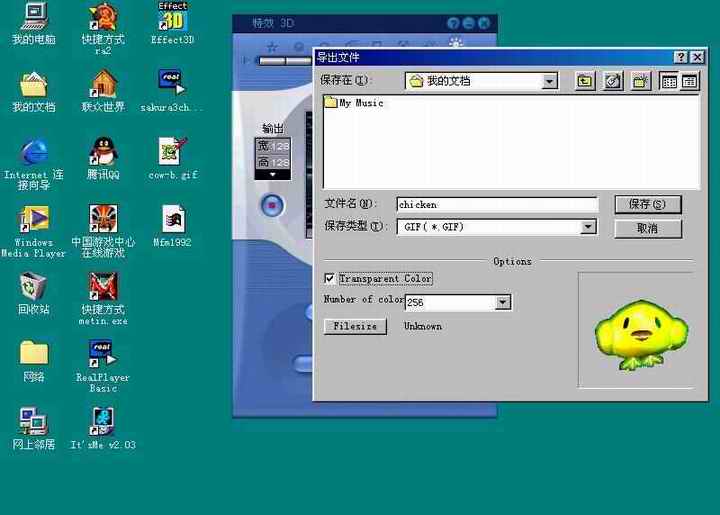Screen dimensions: 720x515
Task: Expand the output size arrow in Effect3D window
Action: click(x=273, y=175)
